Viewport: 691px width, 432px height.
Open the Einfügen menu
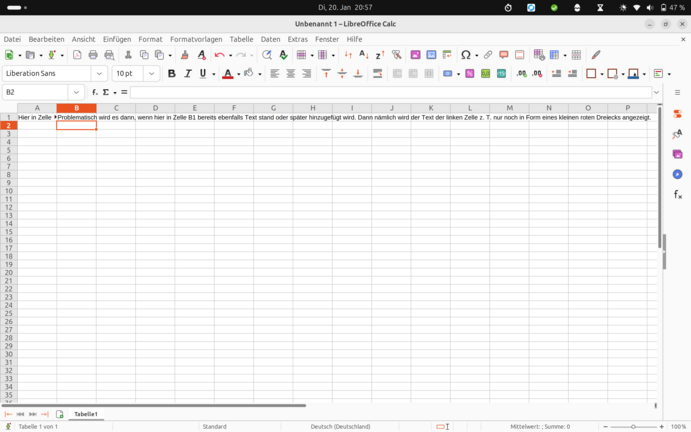(116, 39)
